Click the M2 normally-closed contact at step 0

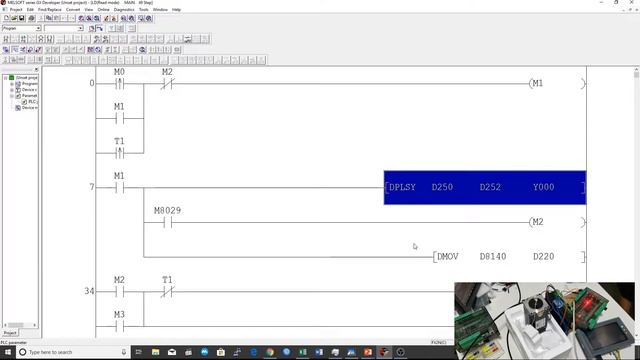coord(167,84)
